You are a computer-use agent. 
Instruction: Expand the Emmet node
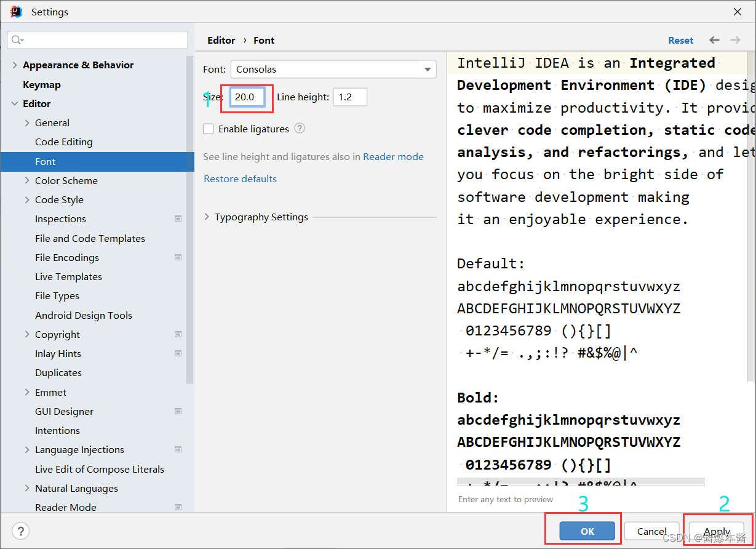[x=27, y=392]
